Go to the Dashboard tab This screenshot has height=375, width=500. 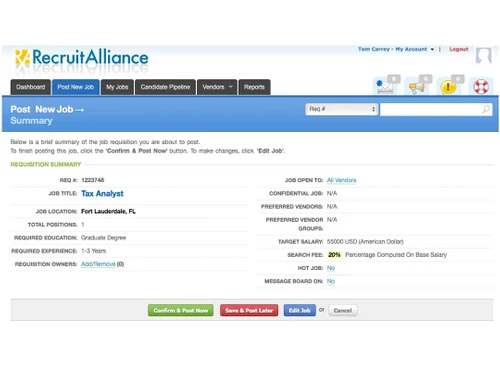coord(30,87)
